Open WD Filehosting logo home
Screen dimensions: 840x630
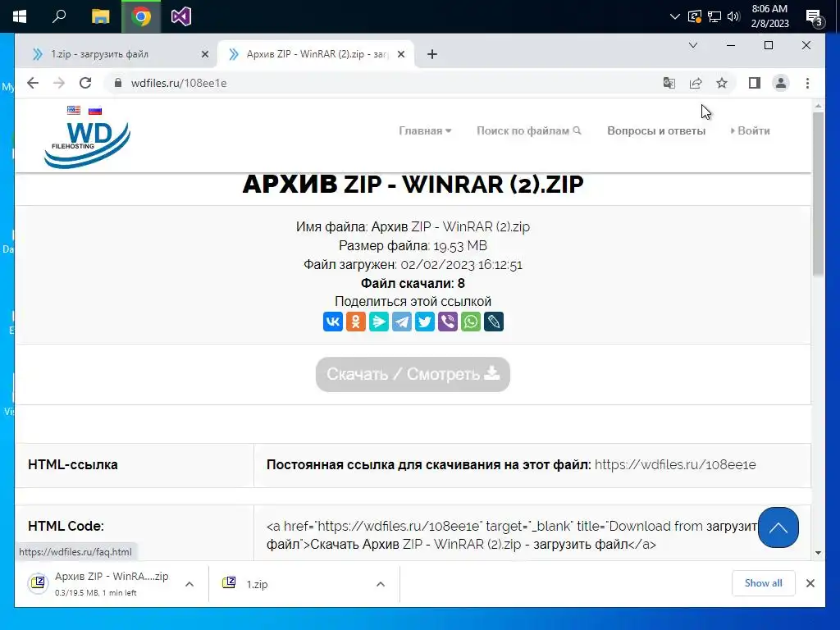pos(87,144)
